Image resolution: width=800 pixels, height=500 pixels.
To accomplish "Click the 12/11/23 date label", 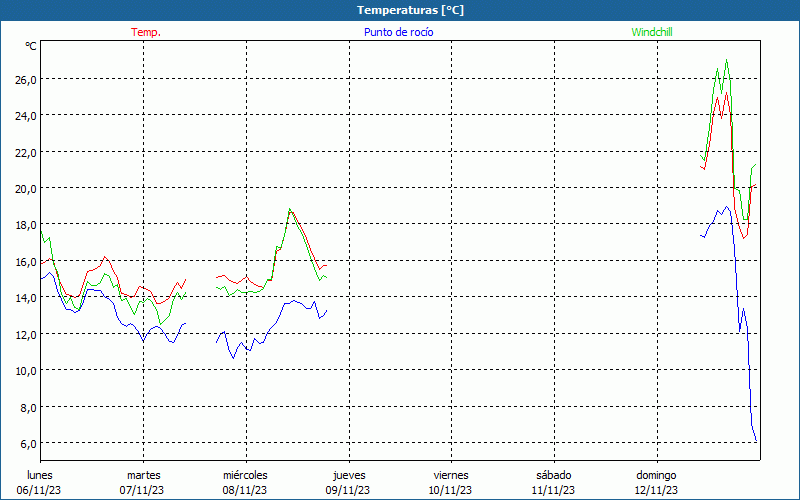I will (x=656, y=490).
